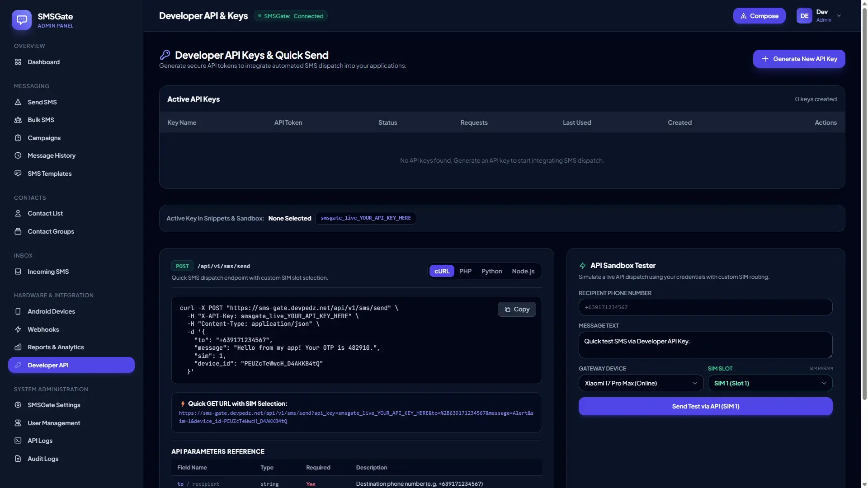Click the 'No API keys found' message
This screenshot has height=488, width=868.
pyautogui.click(x=502, y=160)
